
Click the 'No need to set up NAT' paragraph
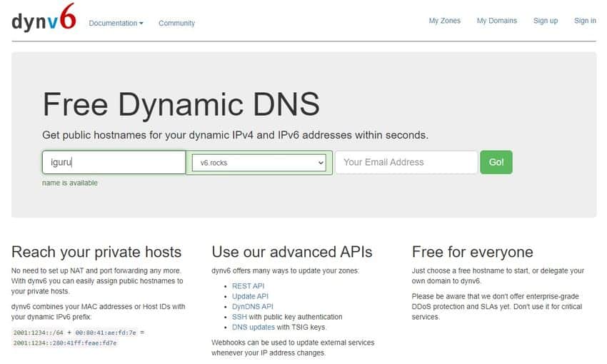point(97,280)
